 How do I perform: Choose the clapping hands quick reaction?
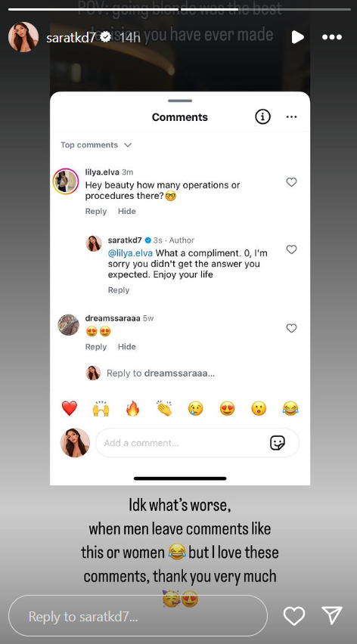click(x=164, y=408)
